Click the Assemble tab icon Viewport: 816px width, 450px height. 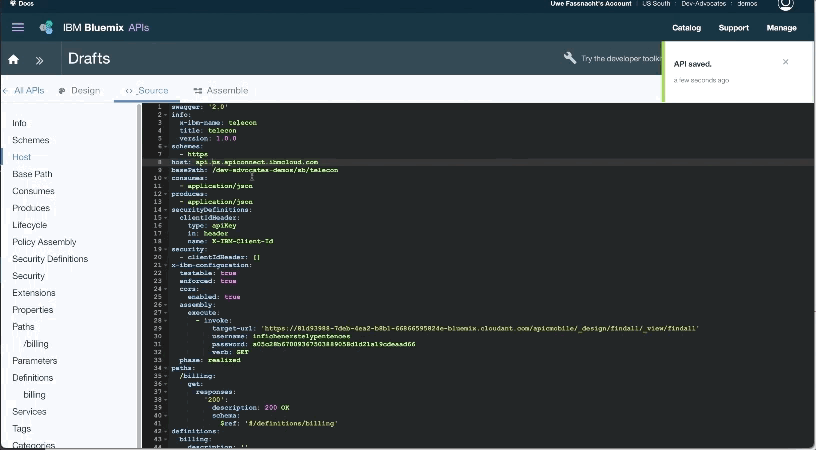pos(197,91)
